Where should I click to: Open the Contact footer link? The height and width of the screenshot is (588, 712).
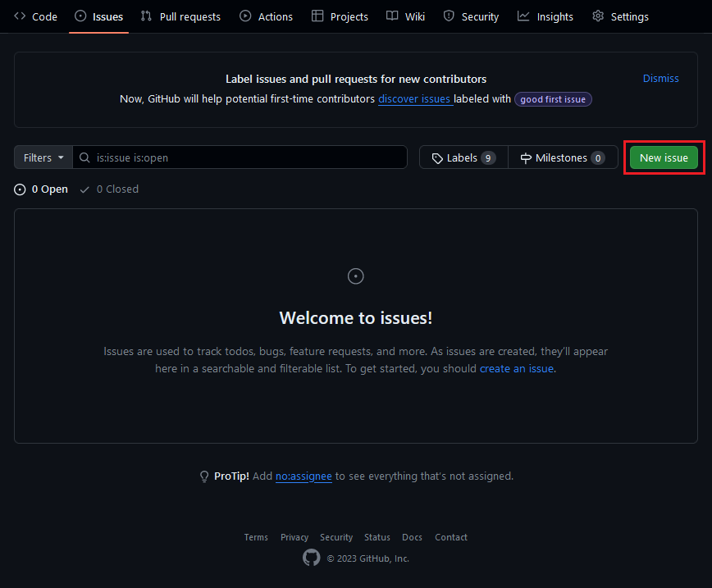coord(451,538)
